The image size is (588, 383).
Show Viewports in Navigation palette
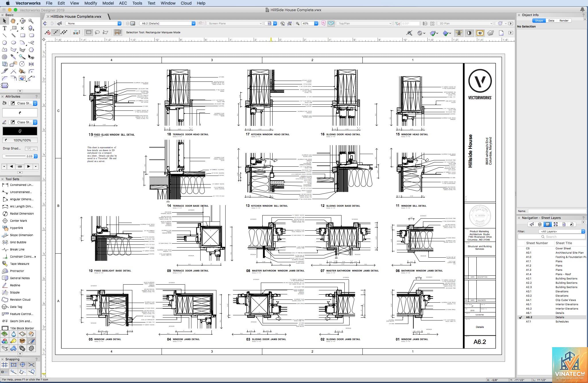coord(556,224)
